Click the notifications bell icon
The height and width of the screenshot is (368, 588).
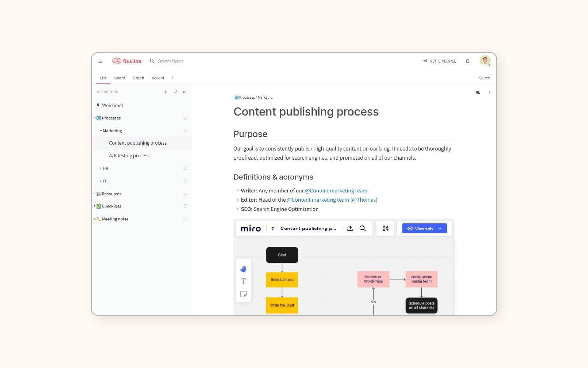[x=468, y=61]
